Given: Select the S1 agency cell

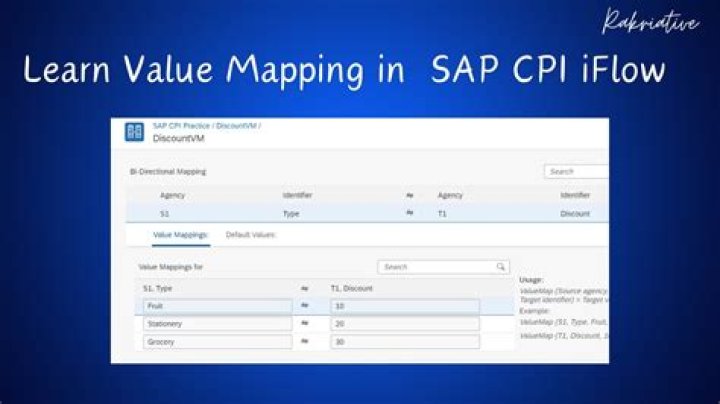Looking at the screenshot, I should [x=164, y=214].
